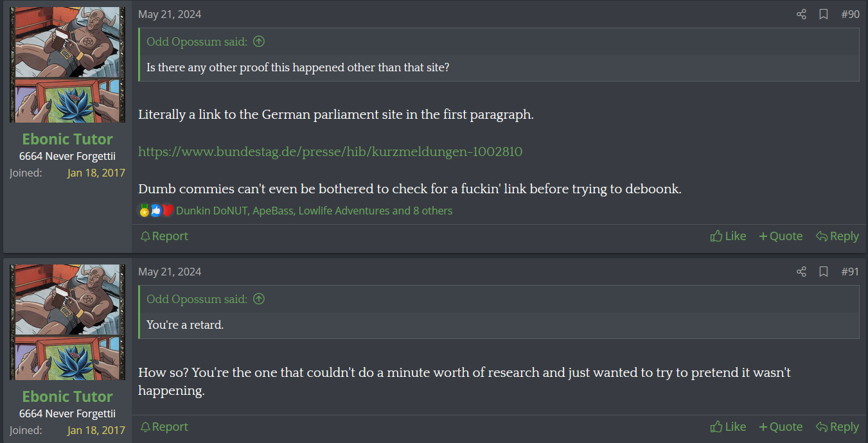868x443 pixels.
Task: Open Ebonic Tutor profile from post #90
Action: point(67,139)
